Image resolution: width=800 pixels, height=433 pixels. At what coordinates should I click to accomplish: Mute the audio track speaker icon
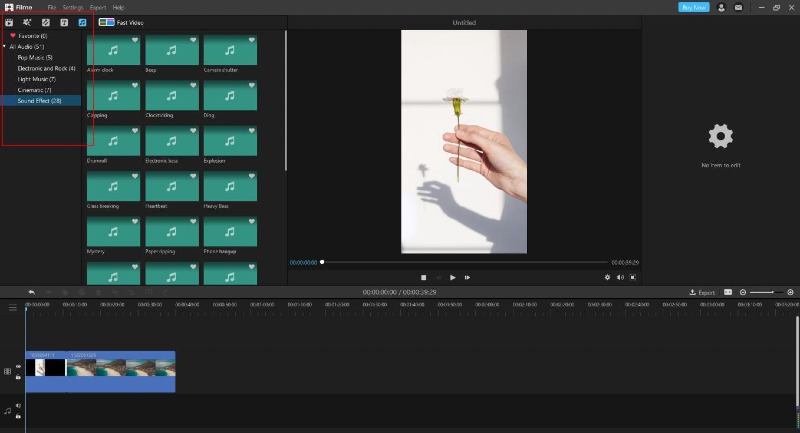click(x=18, y=406)
